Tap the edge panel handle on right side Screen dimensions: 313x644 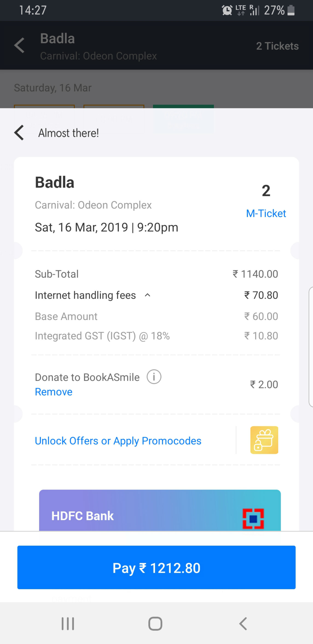[x=311, y=347]
